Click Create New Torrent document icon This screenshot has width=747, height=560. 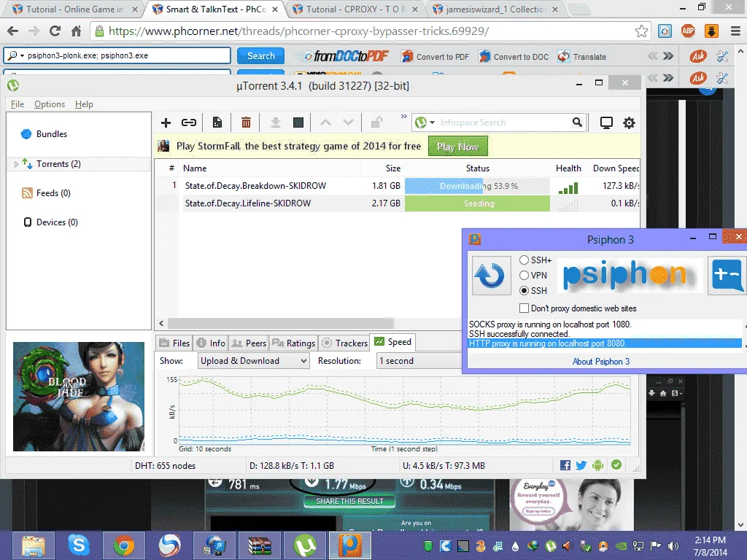pos(217,122)
